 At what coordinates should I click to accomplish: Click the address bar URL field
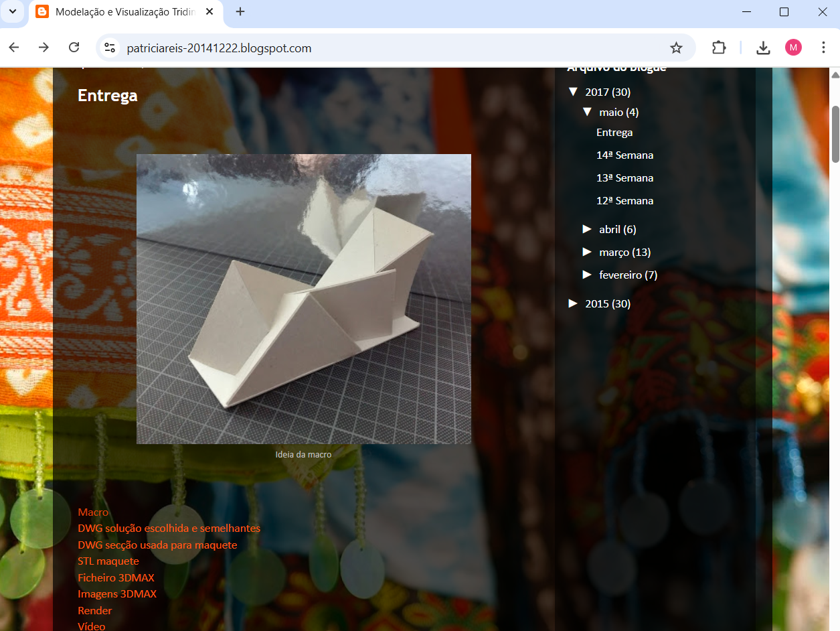pyautogui.click(x=395, y=48)
